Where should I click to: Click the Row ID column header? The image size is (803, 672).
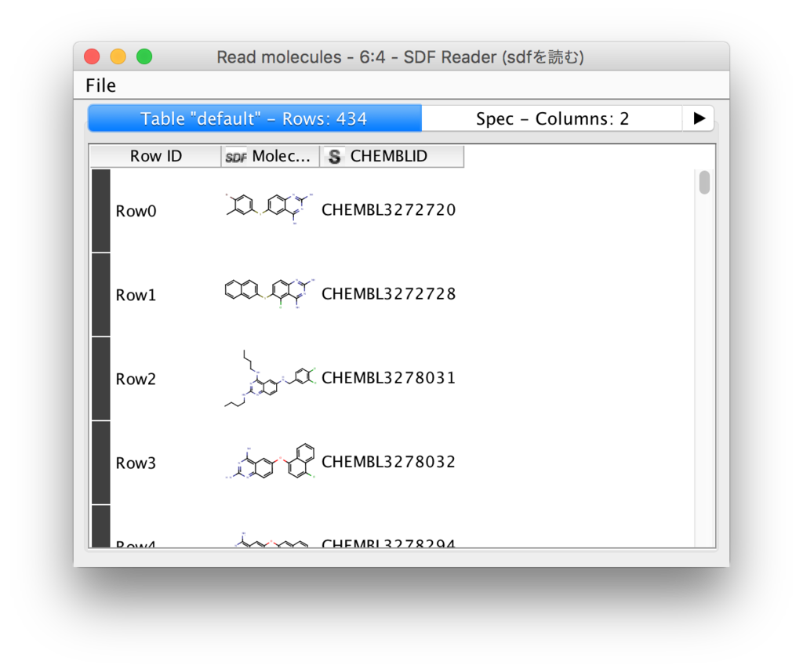tap(156, 156)
